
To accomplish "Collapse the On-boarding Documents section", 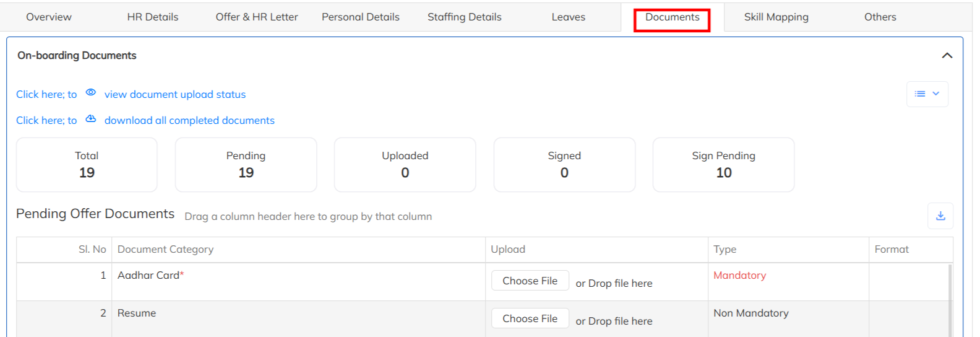I will (x=947, y=56).
